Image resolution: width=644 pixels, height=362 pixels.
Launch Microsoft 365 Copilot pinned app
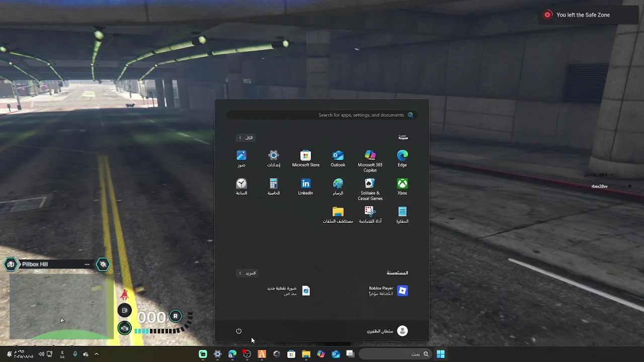370,160
